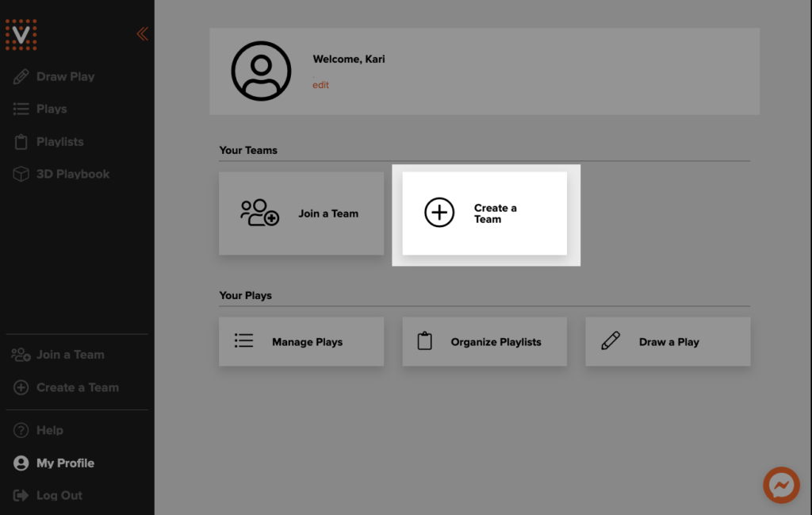The width and height of the screenshot is (812, 515).
Task: Click the highlighted Create a Team card
Action: click(485, 213)
